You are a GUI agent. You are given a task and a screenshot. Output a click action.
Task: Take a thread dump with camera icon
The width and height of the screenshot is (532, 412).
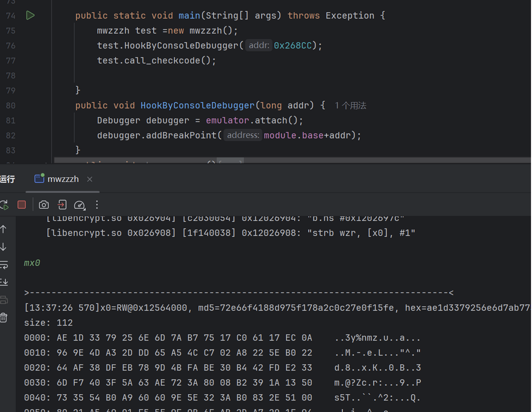pos(44,205)
